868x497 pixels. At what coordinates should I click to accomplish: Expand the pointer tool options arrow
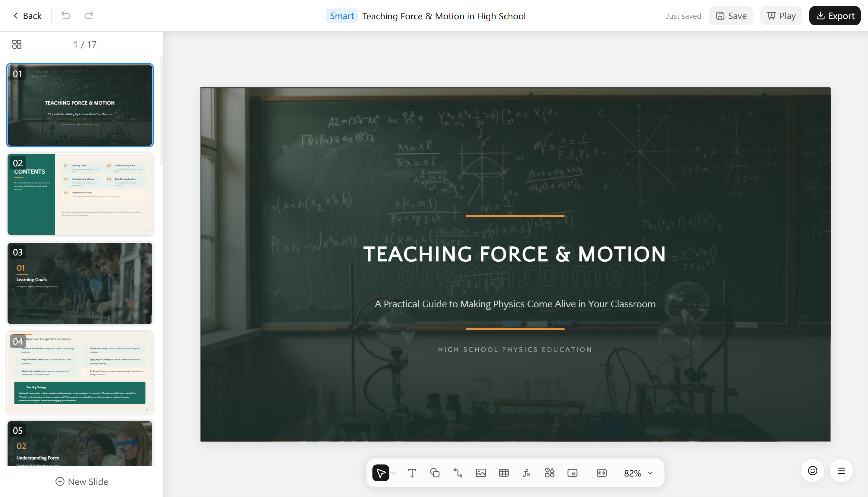pyautogui.click(x=394, y=473)
